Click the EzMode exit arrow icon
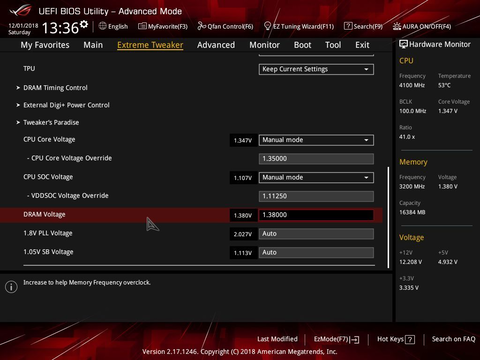480x360 pixels. (x=354, y=340)
